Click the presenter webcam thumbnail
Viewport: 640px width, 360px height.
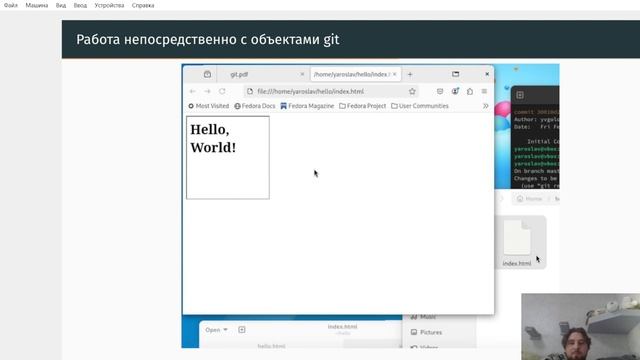click(x=580, y=327)
